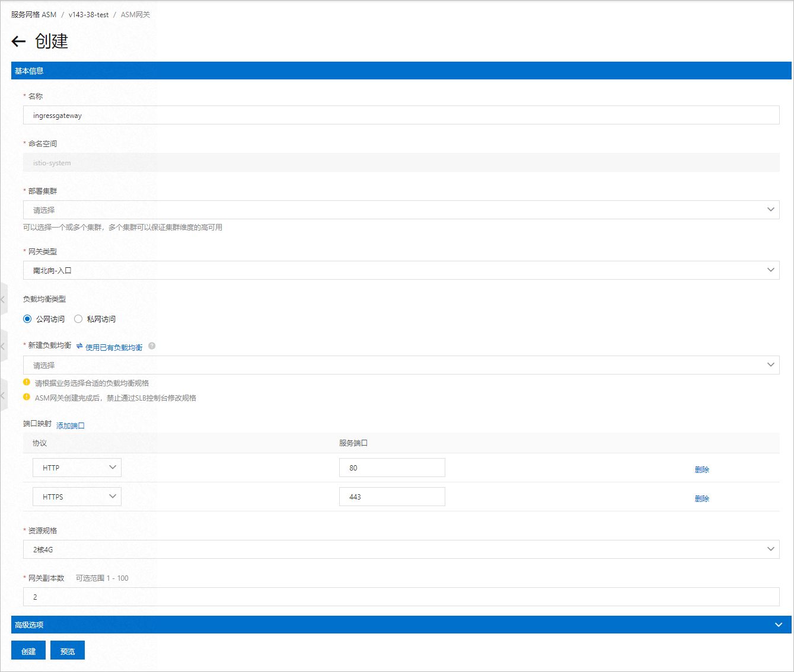Image resolution: width=794 pixels, height=672 pixels.
Task: Click the help question mark beside 使用已有负载均衡
Action: tap(152, 346)
